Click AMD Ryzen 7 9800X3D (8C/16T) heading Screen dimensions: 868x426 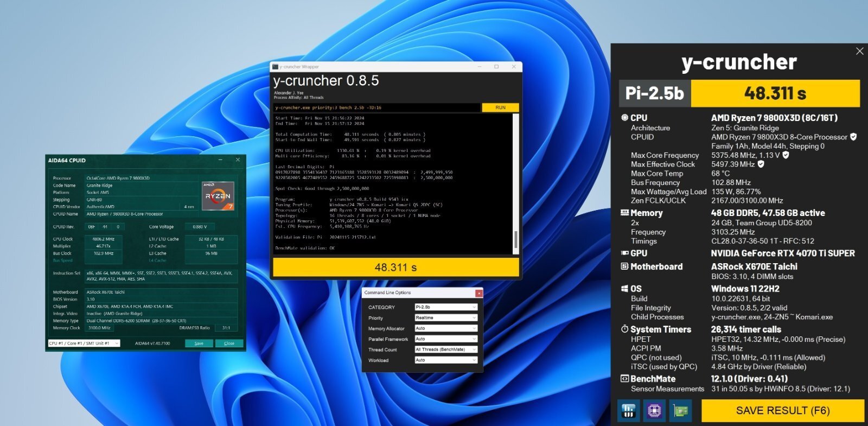pyautogui.click(x=774, y=118)
